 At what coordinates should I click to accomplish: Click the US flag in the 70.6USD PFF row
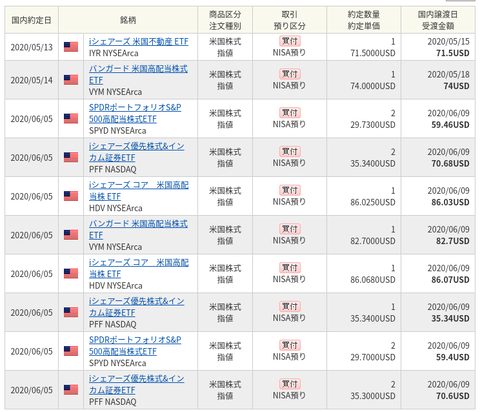[x=71, y=390]
